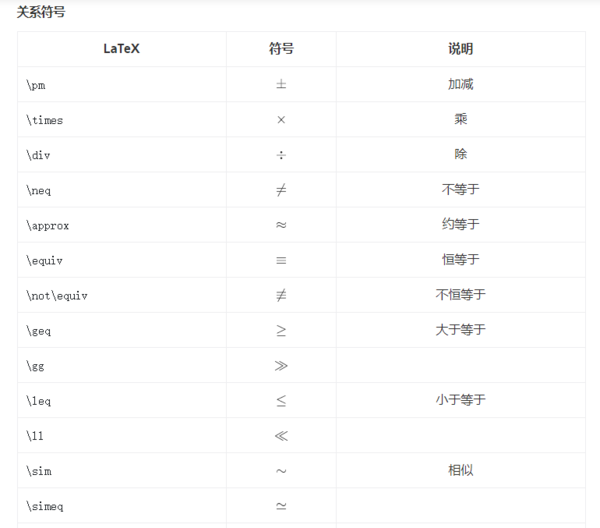The width and height of the screenshot is (600, 528).
Task: Click the much-greater ≫ symbol
Action: pyautogui.click(x=281, y=365)
